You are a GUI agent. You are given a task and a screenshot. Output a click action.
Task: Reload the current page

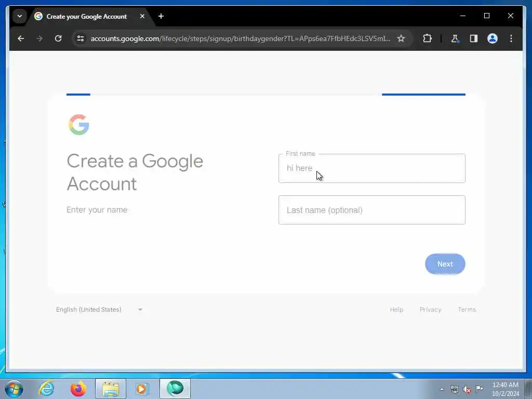58,38
